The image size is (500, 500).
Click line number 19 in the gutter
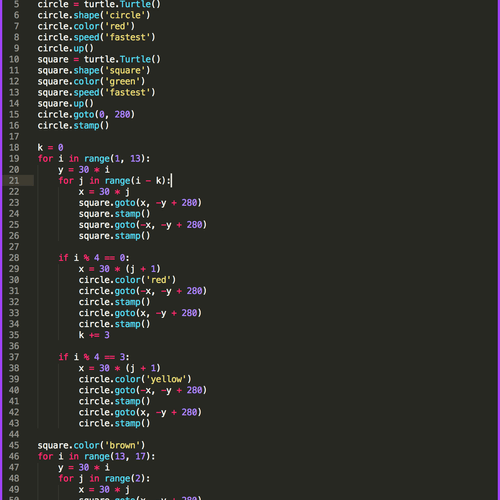click(x=14, y=159)
